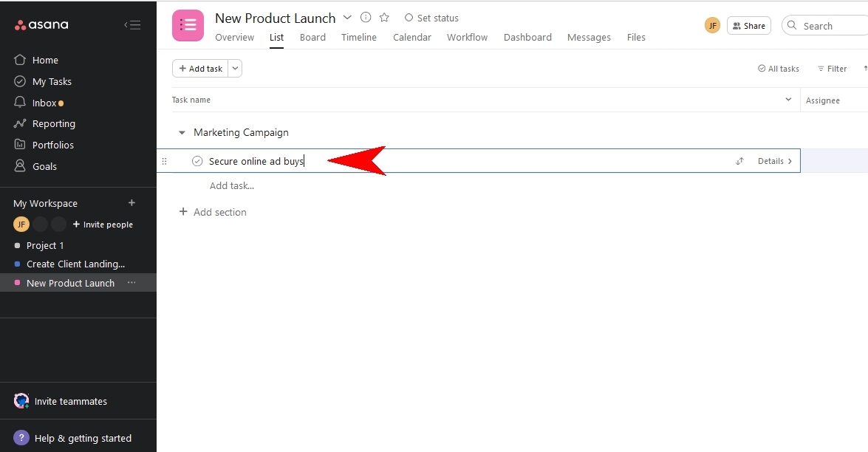Screen dimensions: 868x452
Task: Collapse the Marketing Campaign section
Action: pyautogui.click(x=182, y=132)
